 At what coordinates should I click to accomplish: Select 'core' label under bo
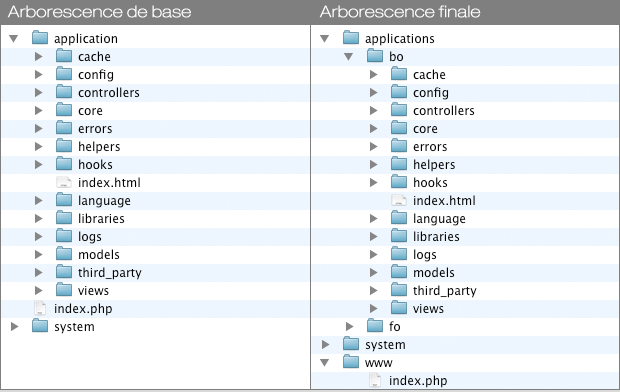click(x=425, y=129)
